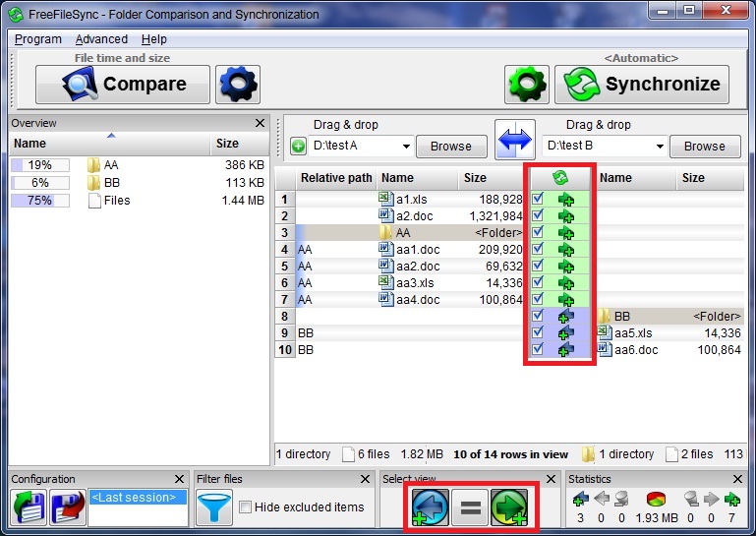Open right folder D:\test B dropdown
756x536 pixels.
(660, 147)
